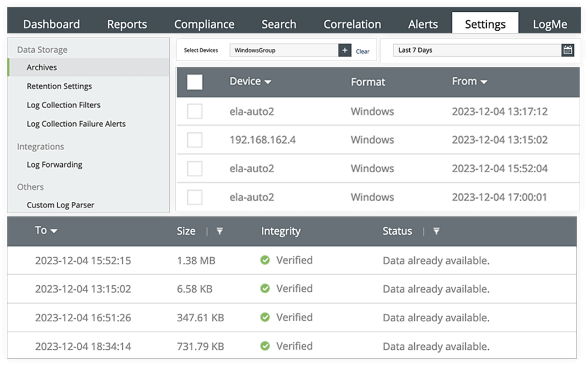Viewport: 588px width, 366px height.
Task: Click the Status column filter icon
Action: (x=436, y=231)
